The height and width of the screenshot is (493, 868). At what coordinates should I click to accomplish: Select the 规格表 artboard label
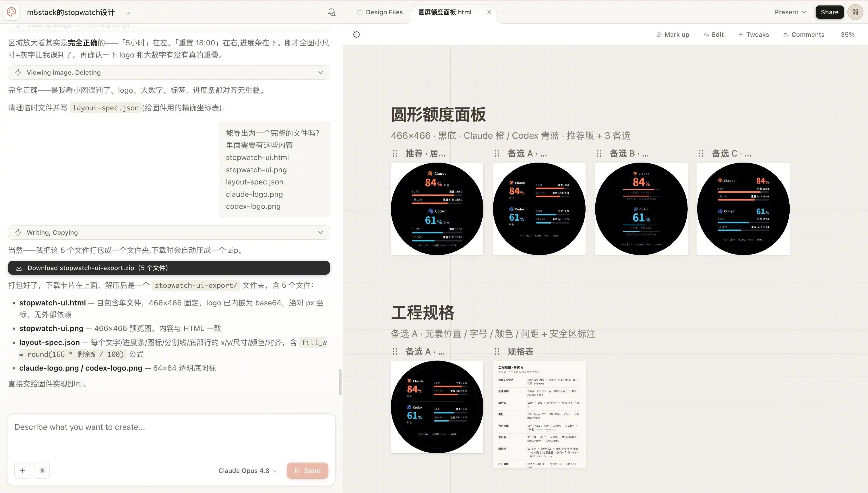tap(520, 352)
